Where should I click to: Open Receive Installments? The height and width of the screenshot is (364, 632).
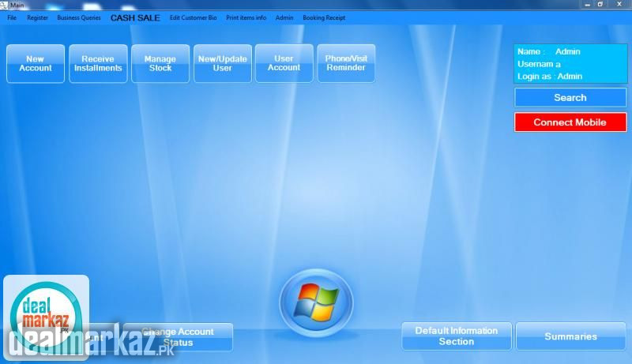tap(98, 64)
